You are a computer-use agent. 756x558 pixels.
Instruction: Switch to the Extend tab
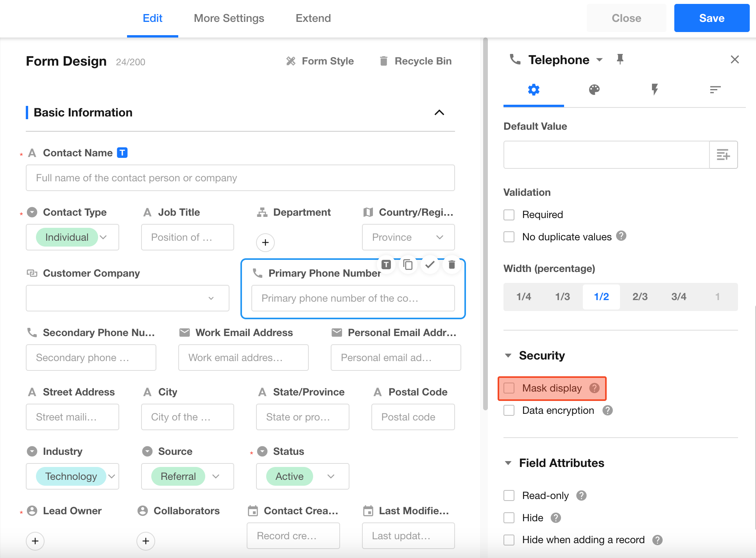(x=313, y=18)
